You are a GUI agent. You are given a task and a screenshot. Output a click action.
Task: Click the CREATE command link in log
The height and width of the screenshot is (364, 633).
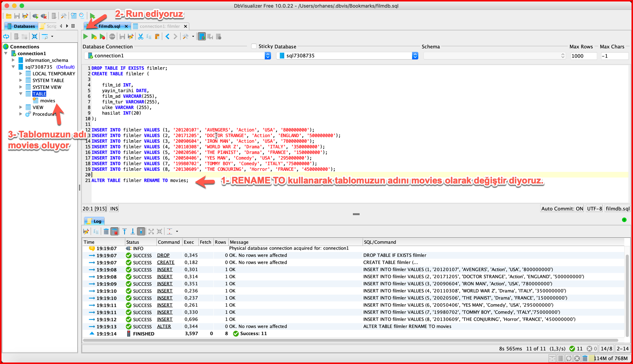click(166, 263)
